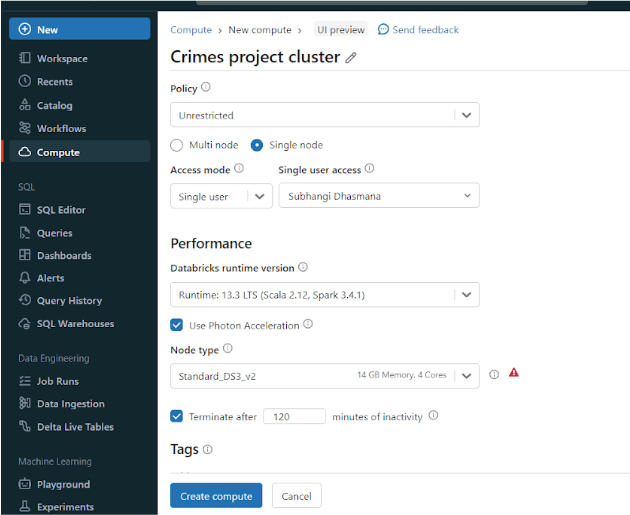This screenshot has width=630, height=515.
Task: Click the red warning triangle icon
Action: click(514, 373)
